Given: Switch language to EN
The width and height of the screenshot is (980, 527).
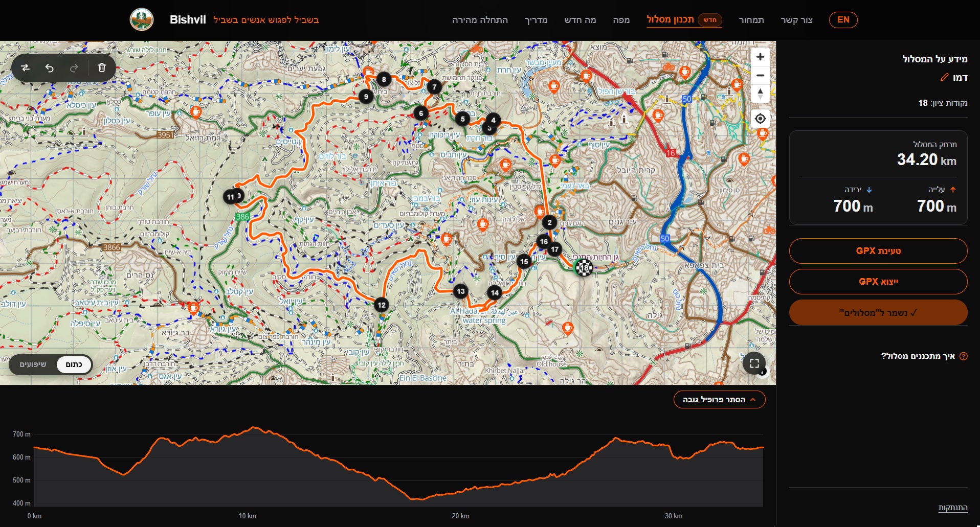Looking at the screenshot, I should pyautogui.click(x=843, y=20).
